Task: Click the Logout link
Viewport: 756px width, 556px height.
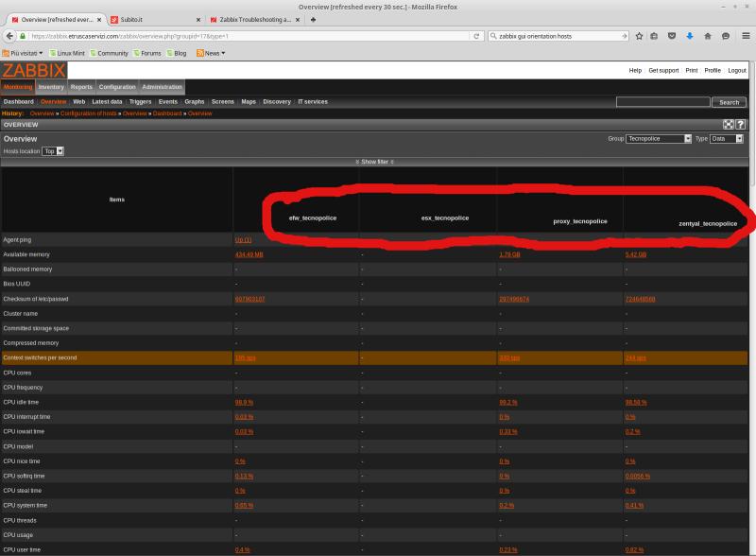Action: 737,71
